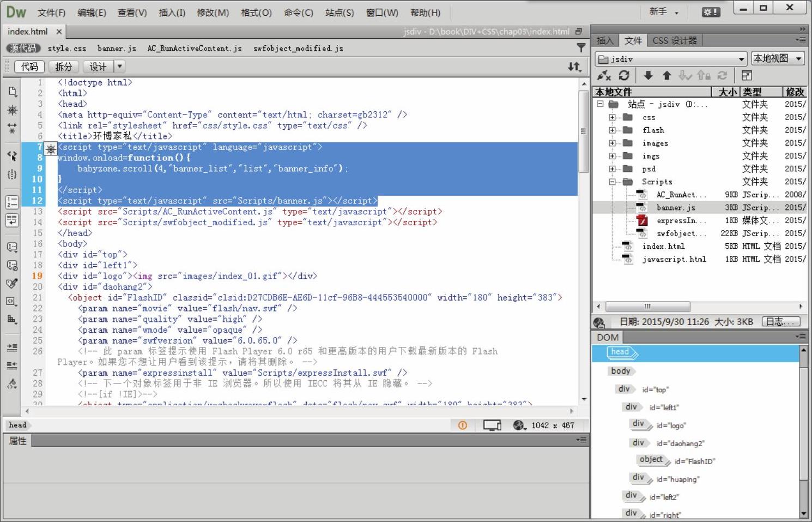The width and height of the screenshot is (812, 522).
Task: Click the connect to remote server icon
Action: pyautogui.click(x=604, y=75)
